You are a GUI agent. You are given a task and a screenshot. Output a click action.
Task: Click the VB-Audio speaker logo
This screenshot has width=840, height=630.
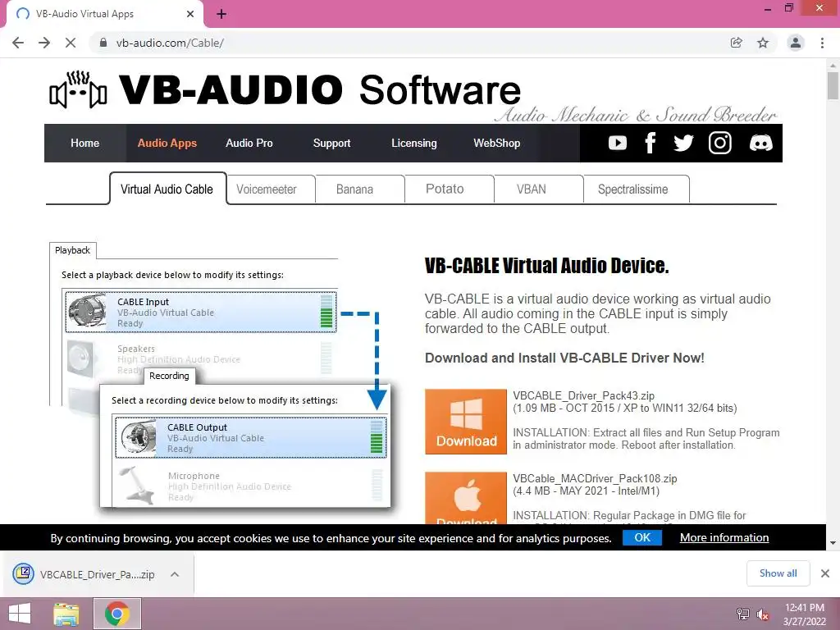point(78,90)
